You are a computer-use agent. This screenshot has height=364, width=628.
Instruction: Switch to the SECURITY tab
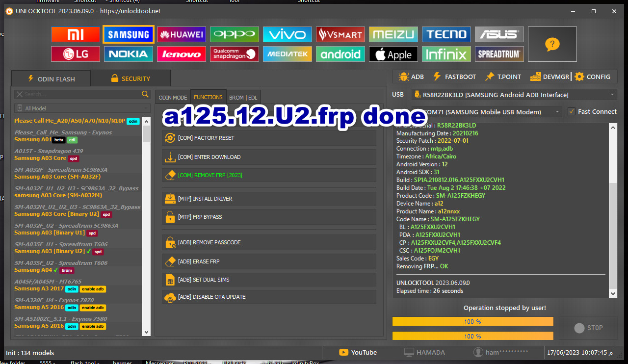[131, 78]
